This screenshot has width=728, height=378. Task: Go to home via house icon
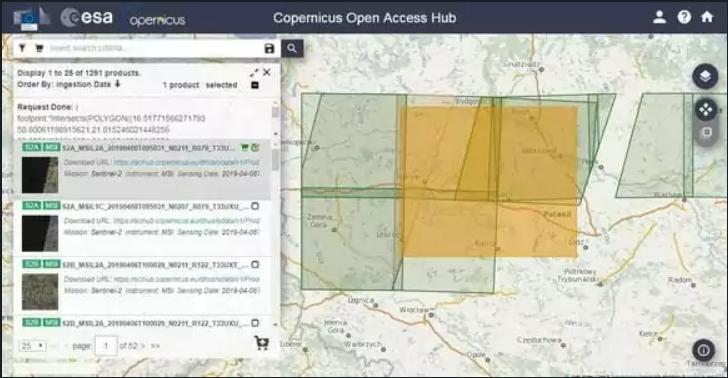click(x=707, y=17)
